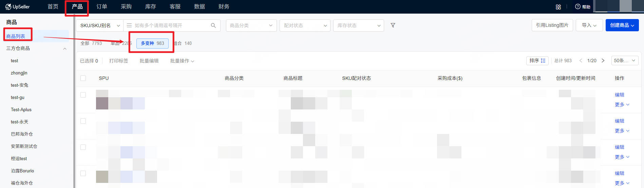
Task: Select 巴邦海外仓 in sidebar
Action: 22,134
